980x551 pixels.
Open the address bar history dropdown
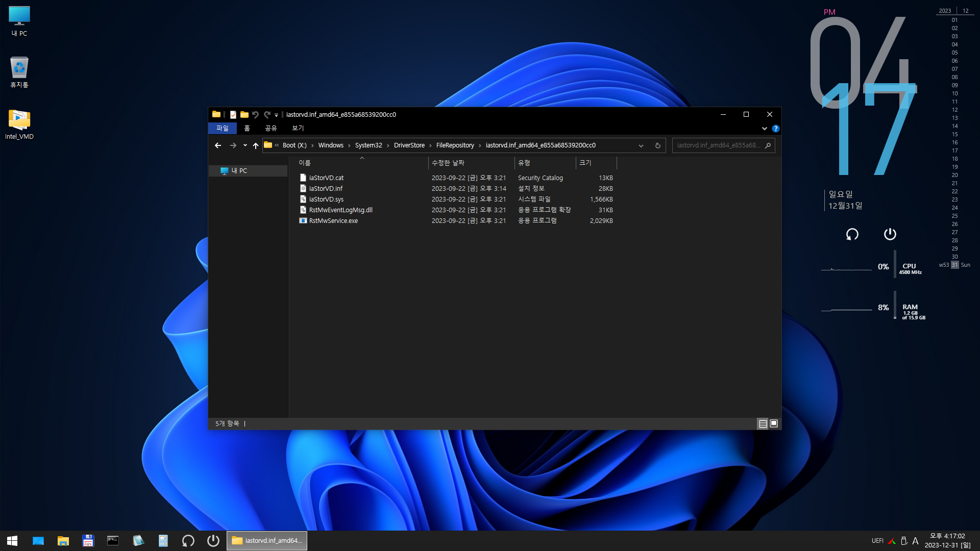(x=641, y=145)
